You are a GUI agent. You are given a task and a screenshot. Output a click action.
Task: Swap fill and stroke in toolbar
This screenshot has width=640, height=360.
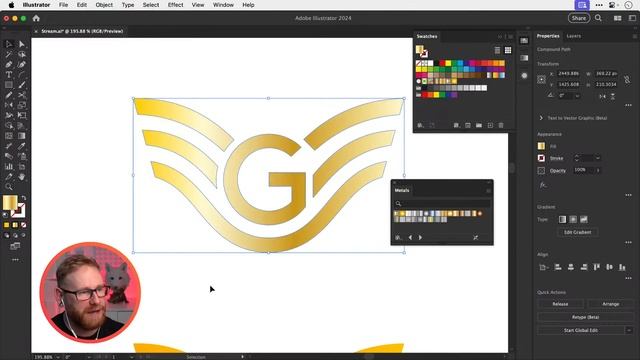click(x=24, y=198)
